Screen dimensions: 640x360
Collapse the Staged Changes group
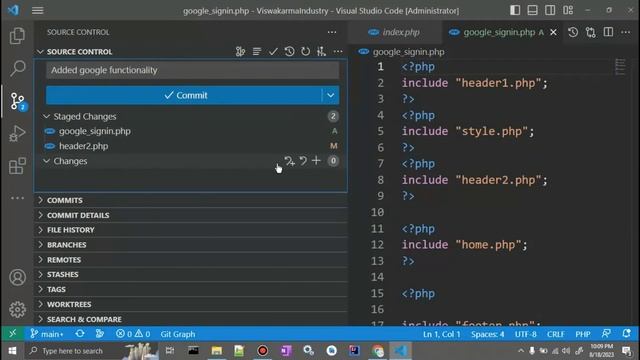tap(47, 116)
